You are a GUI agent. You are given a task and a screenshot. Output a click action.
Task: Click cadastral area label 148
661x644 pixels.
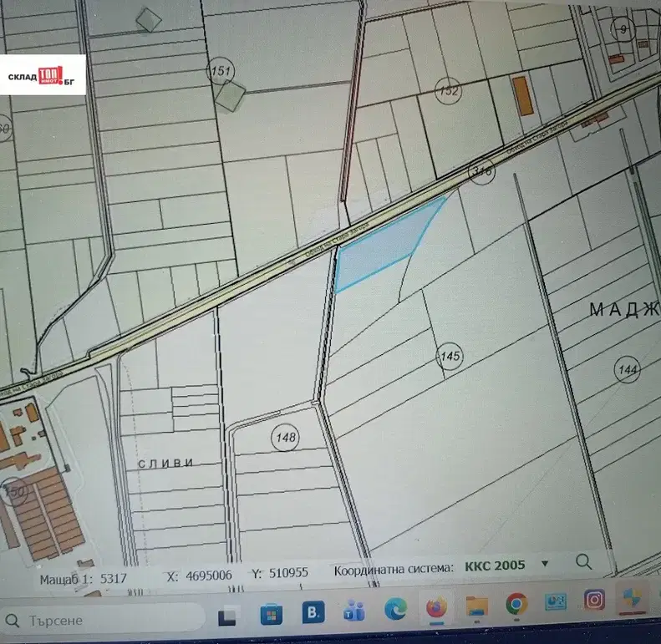[x=286, y=437]
